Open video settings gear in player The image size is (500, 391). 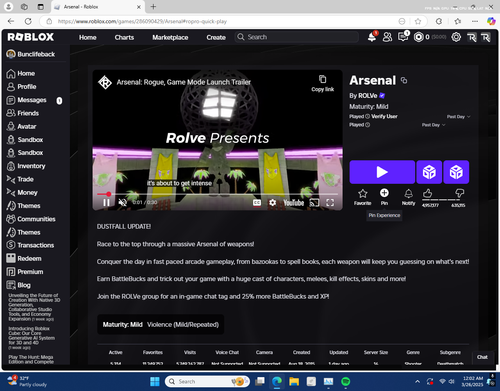272,203
